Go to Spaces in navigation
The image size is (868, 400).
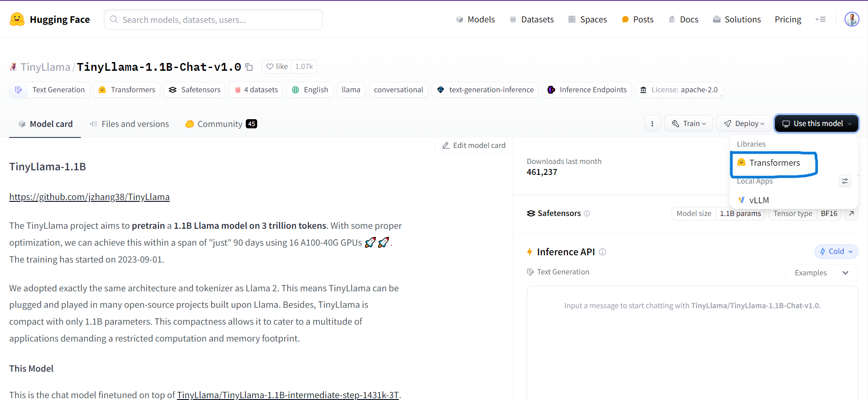click(587, 20)
